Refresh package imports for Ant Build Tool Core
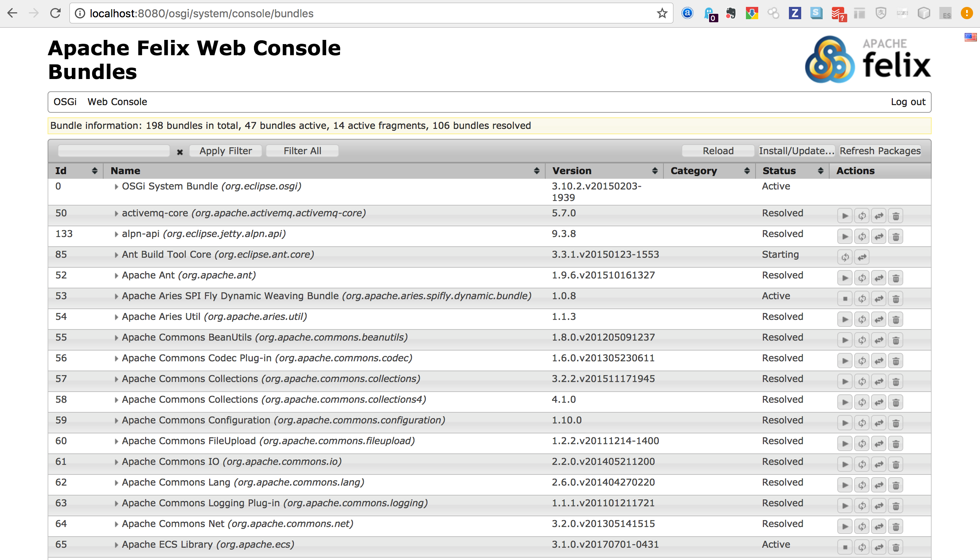Viewport: 980px width, 560px height. 845,257
